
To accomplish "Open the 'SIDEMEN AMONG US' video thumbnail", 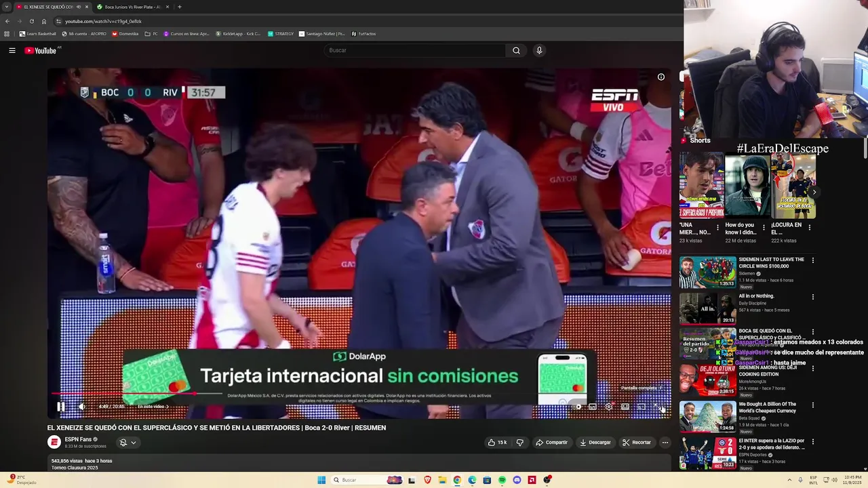I will [707, 380].
